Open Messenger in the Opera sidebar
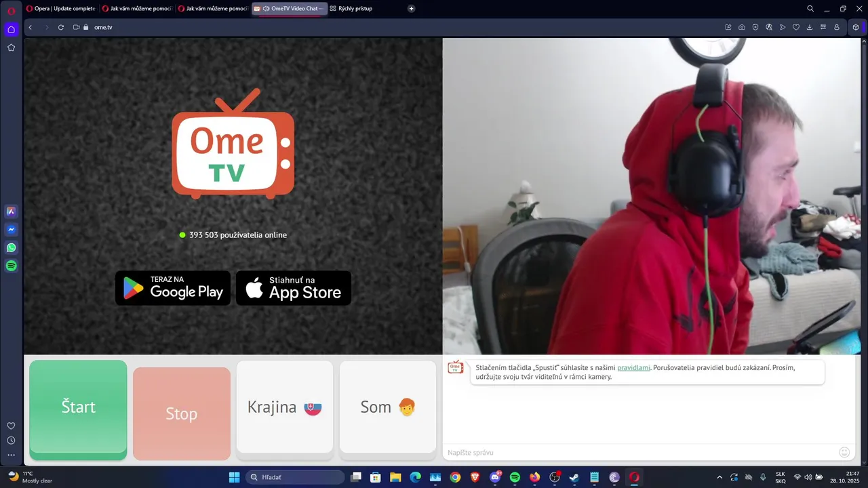Screen dimensions: 868x488 coord(11,230)
